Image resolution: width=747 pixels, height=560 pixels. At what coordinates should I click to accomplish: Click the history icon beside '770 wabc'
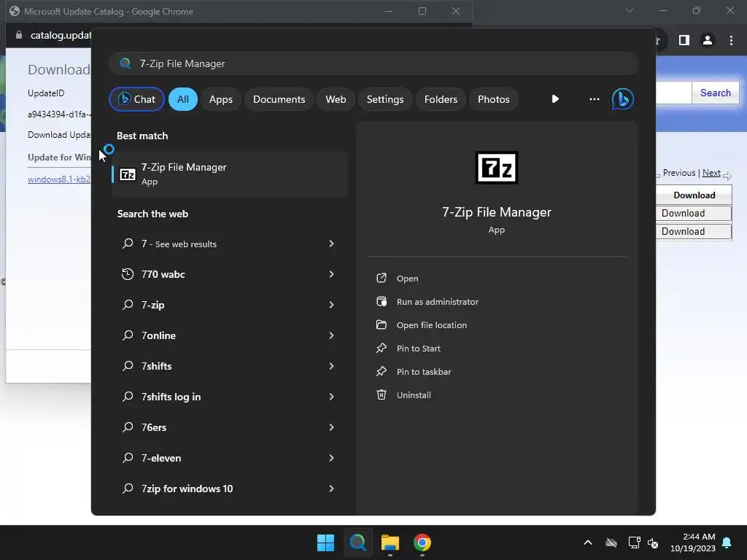(x=127, y=274)
